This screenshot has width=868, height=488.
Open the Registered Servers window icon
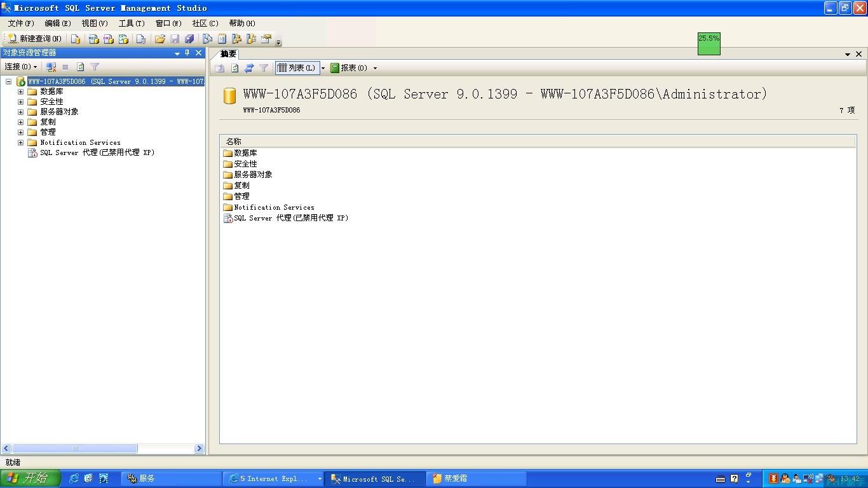click(207, 39)
